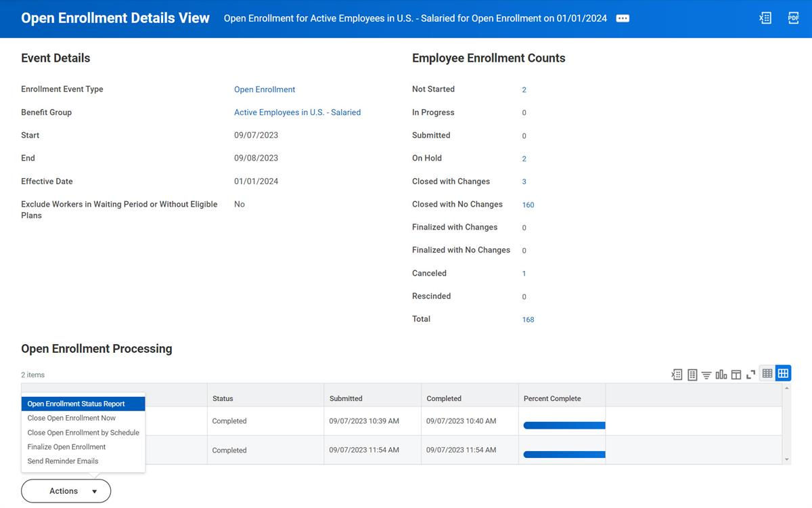
Task: Click the progress bar for the 10:39 AM row
Action: click(564, 425)
